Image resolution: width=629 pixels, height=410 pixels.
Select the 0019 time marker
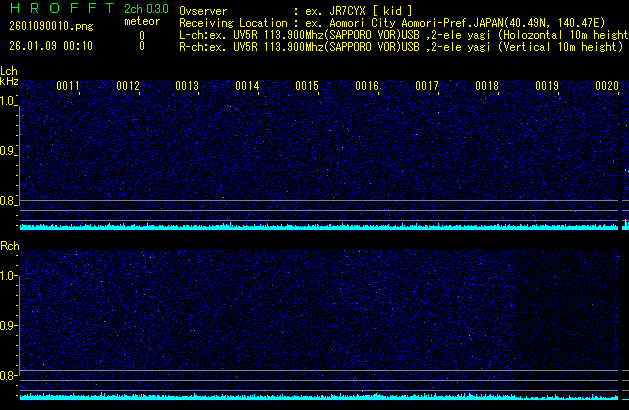[547, 87]
